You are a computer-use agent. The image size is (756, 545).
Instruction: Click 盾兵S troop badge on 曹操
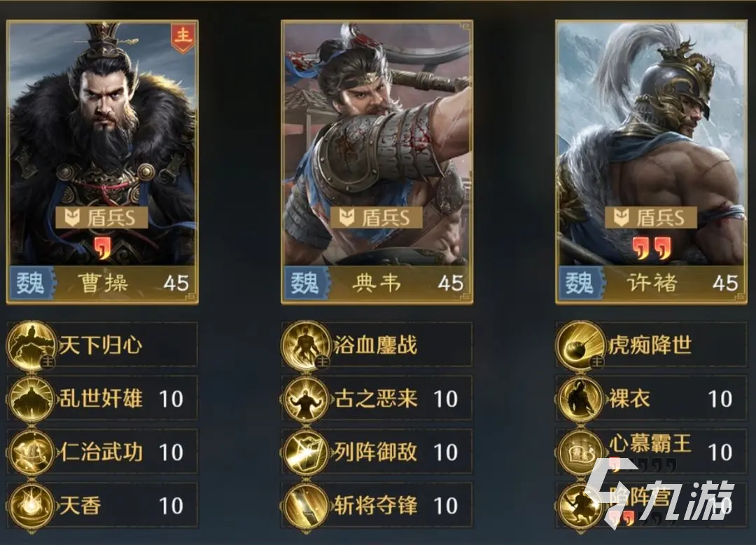click(101, 218)
